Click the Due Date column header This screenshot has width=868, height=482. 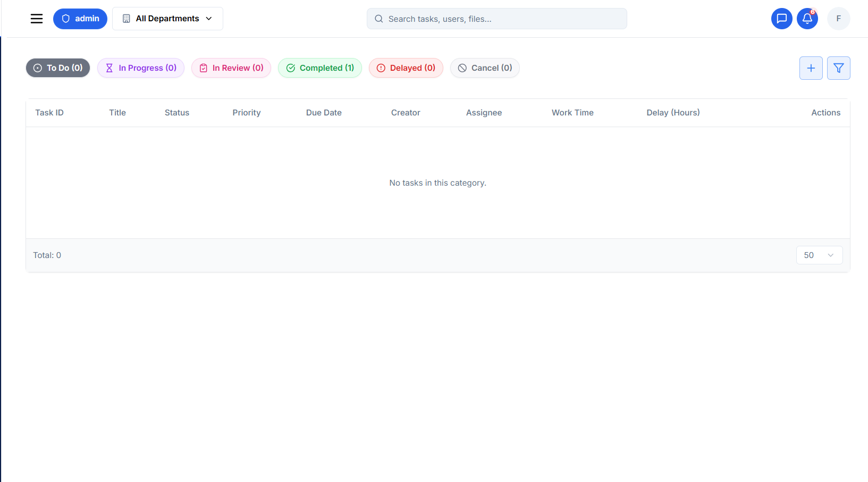[324, 113]
